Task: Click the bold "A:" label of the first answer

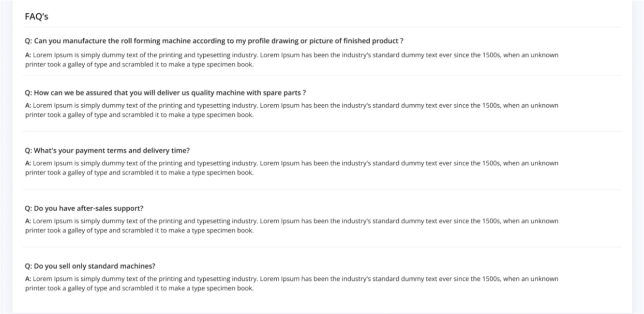Action: [28, 55]
